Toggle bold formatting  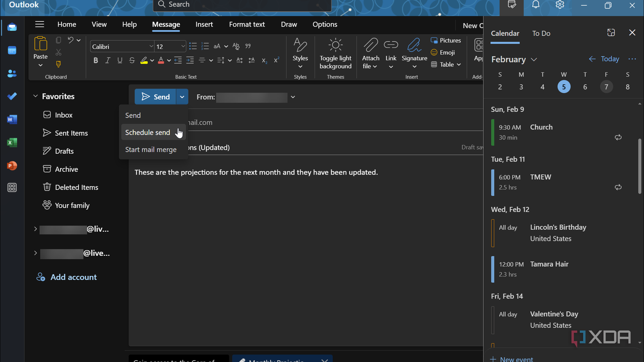click(95, 60)
